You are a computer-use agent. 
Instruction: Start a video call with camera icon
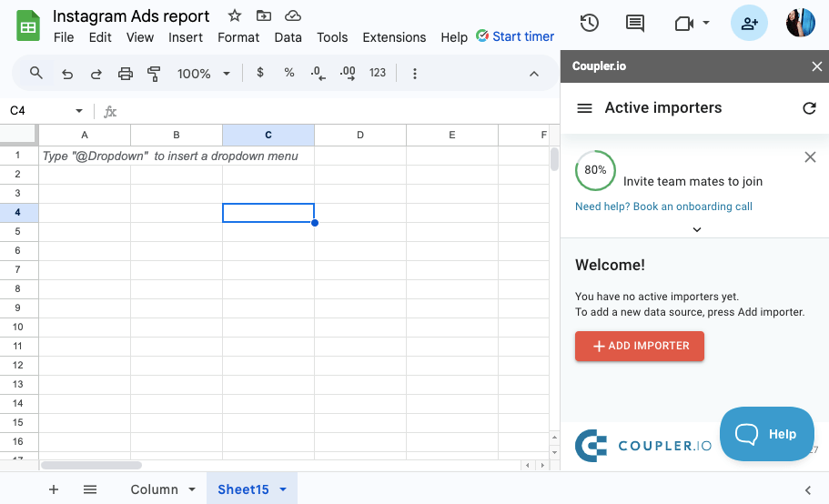(684, 24)
